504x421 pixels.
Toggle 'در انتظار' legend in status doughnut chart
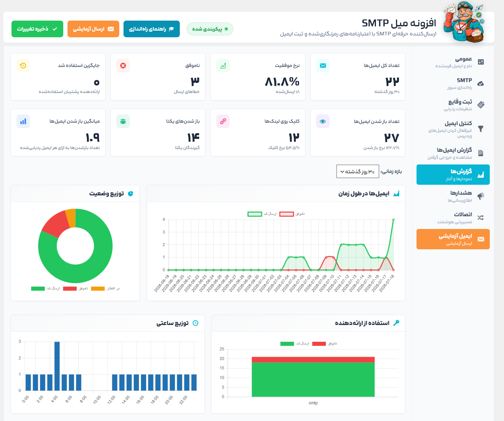(106, 288)
